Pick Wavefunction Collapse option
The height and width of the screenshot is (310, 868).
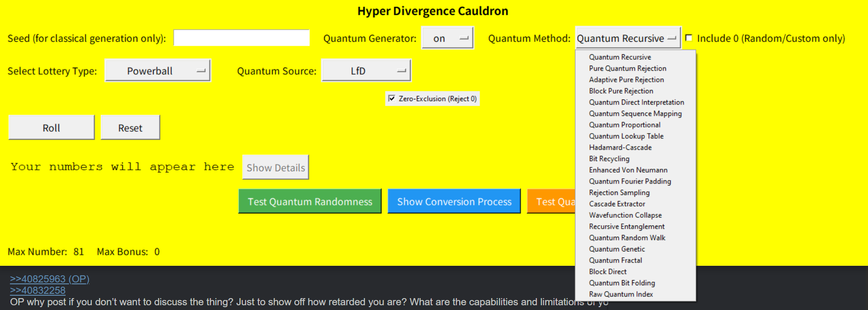(x=635, y=215)
